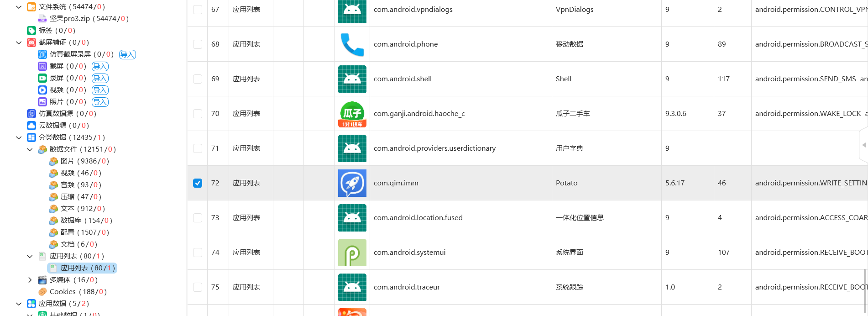The height and width of the screenshot is (316, 868).
Task: Check the checkbox for row 75
Action: pos(198,287)
